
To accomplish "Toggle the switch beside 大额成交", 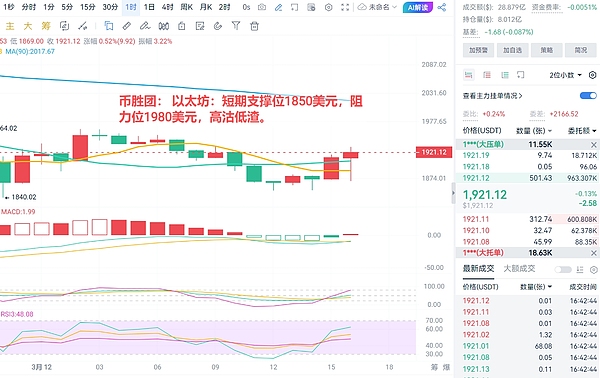I will pos(563,270).
